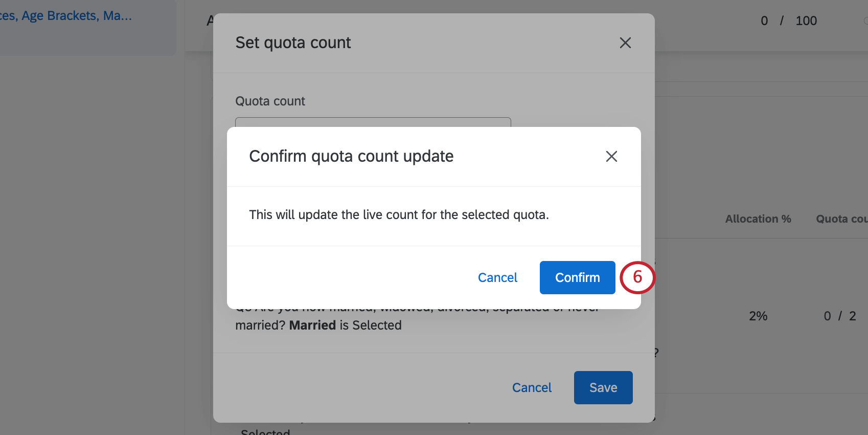Cancel the quota count update confirmation

click(x=497, y=277)
